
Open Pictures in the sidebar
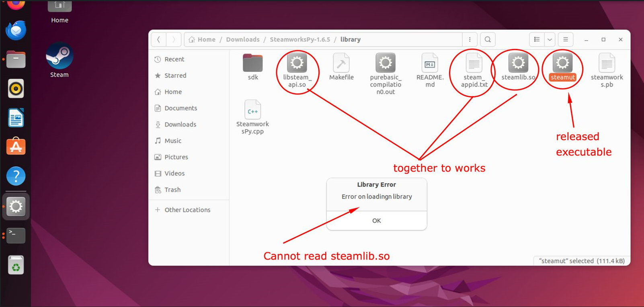pos(189,157)
